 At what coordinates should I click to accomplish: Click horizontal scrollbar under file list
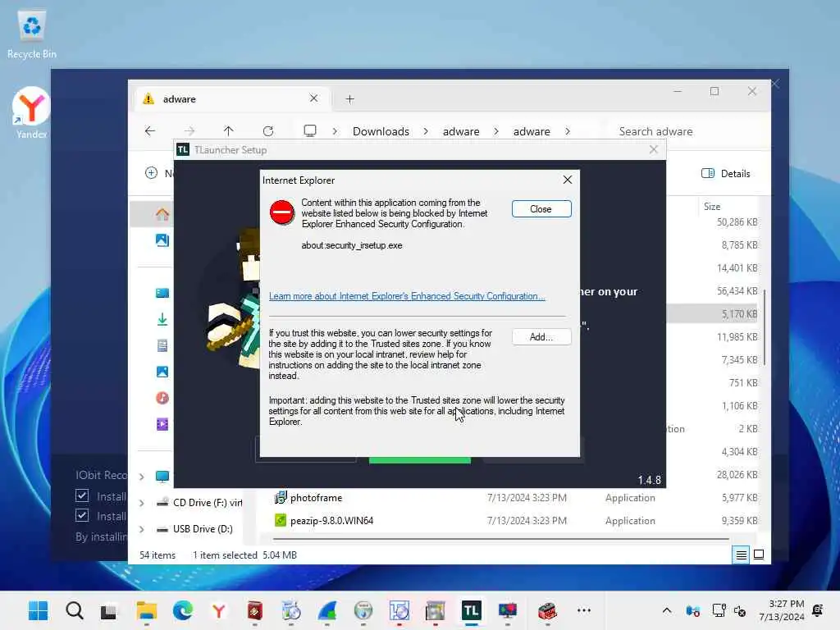pyautogui.click(x=500, y=538)
